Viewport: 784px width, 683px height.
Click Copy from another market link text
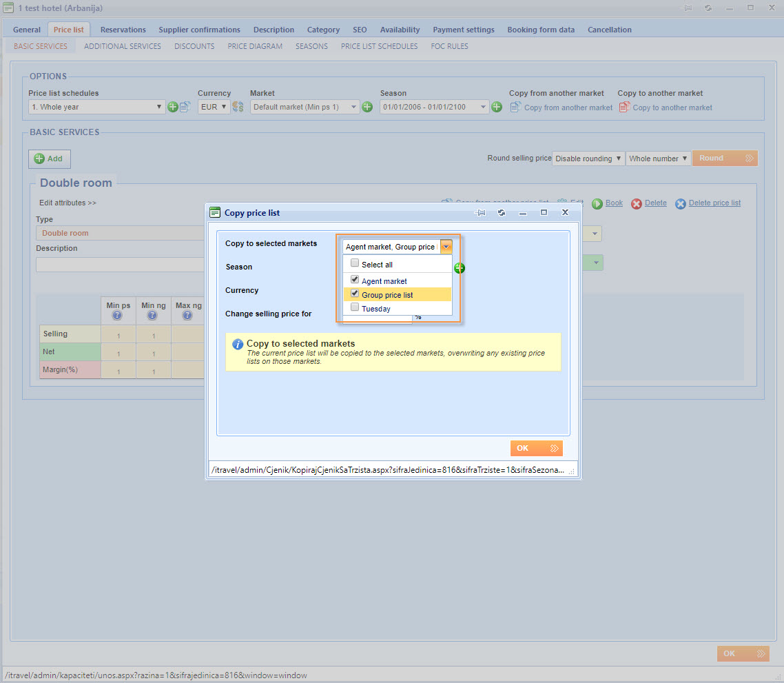point(568,108)
